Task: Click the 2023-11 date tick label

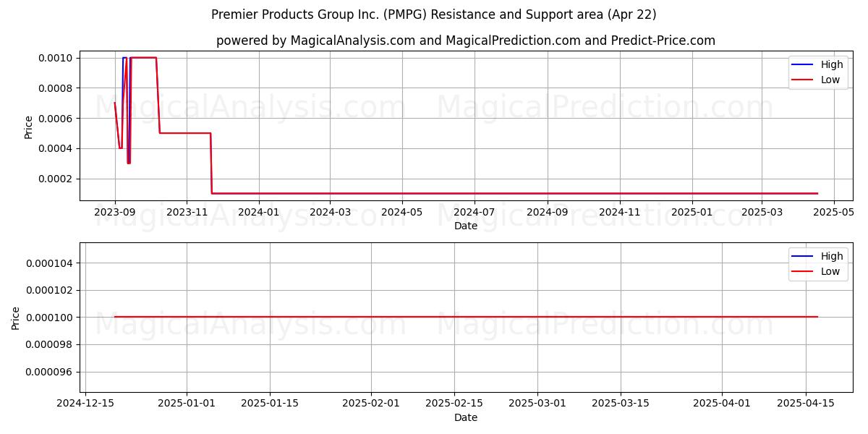Action: [187, 212]
